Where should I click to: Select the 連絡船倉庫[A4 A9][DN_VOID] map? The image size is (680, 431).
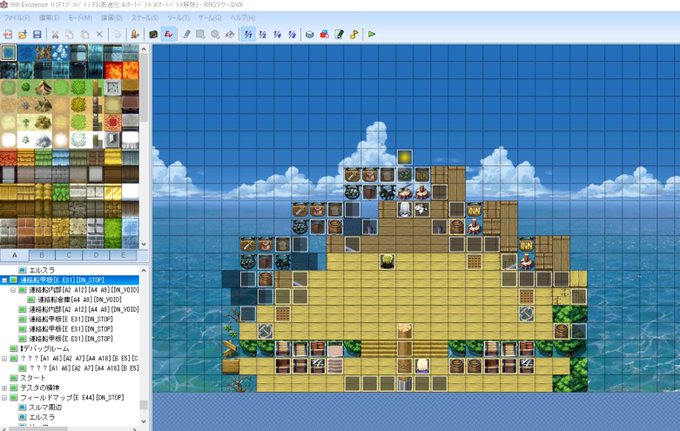pyautogui.click(x=80, y=300)
